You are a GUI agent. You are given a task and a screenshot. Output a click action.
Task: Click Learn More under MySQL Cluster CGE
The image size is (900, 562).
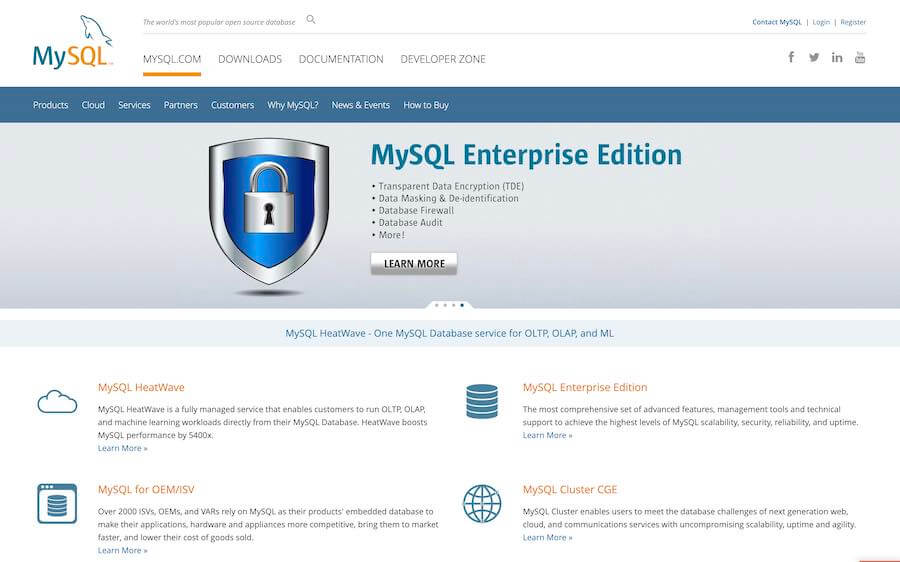coord(548,537)
